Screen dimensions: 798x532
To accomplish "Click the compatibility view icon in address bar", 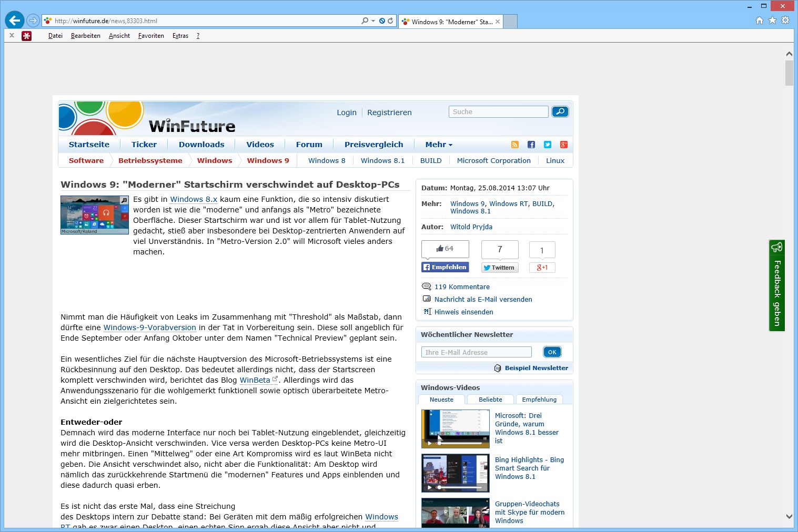I will pos(382,21).
